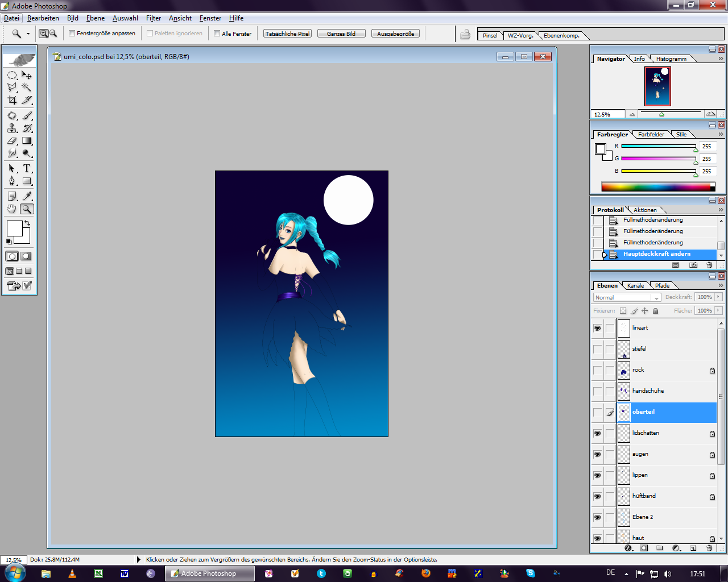Screen dimensions: 728x582
Task: Open the Filter menu
Action: point(153,18)
